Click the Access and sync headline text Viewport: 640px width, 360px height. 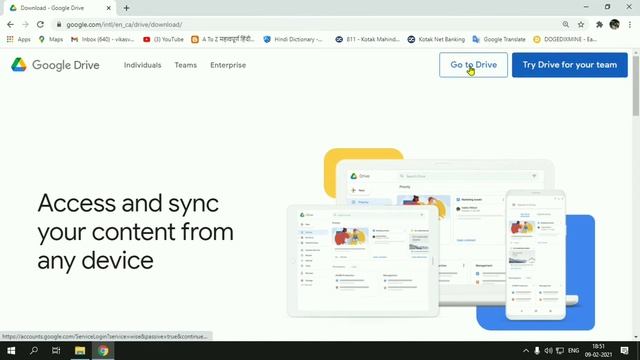[x=136, y=231]
